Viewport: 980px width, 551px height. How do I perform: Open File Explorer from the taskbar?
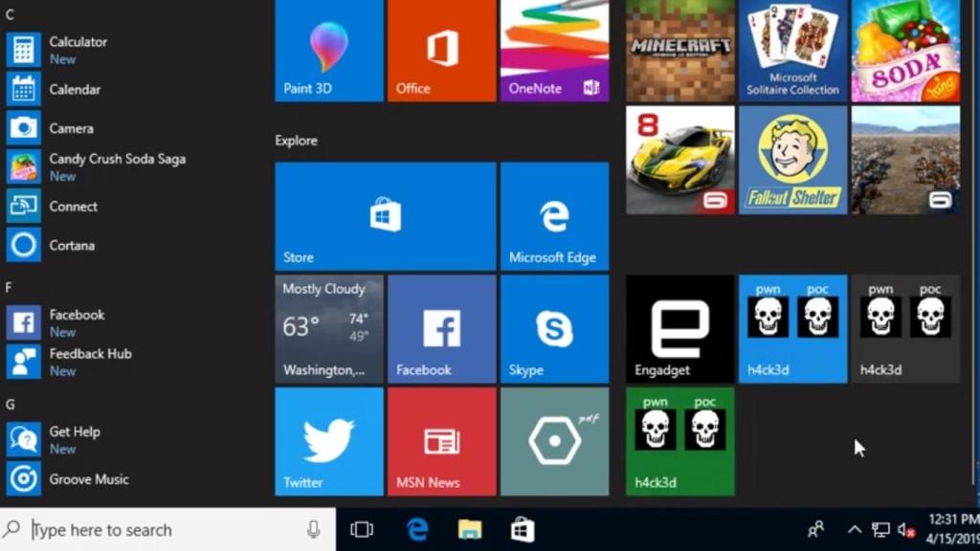coord(469,529)
